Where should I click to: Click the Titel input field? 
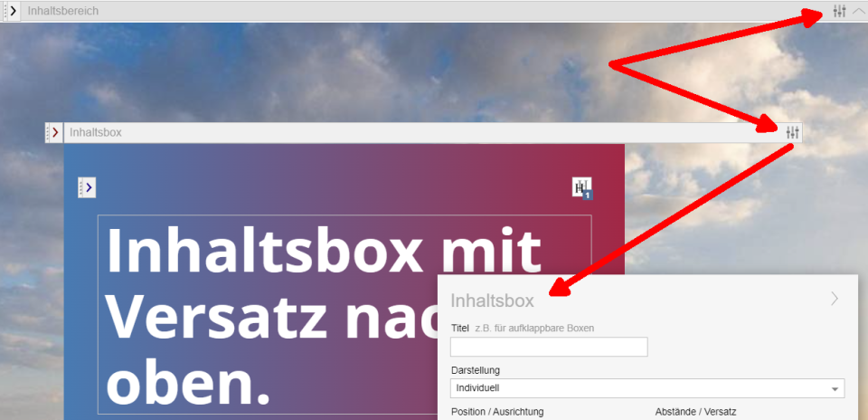pyautogui.click(x=549, y=347)
